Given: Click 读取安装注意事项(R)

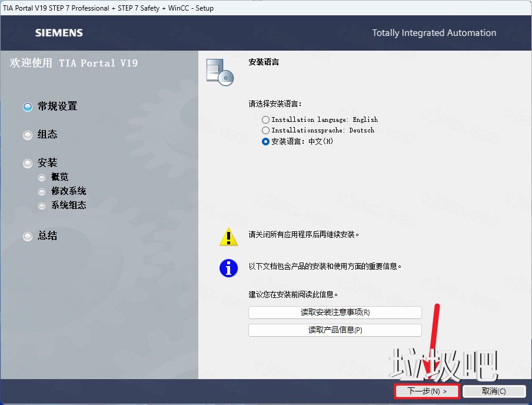Looking at the screenshot, I should (x=334, y=312).
